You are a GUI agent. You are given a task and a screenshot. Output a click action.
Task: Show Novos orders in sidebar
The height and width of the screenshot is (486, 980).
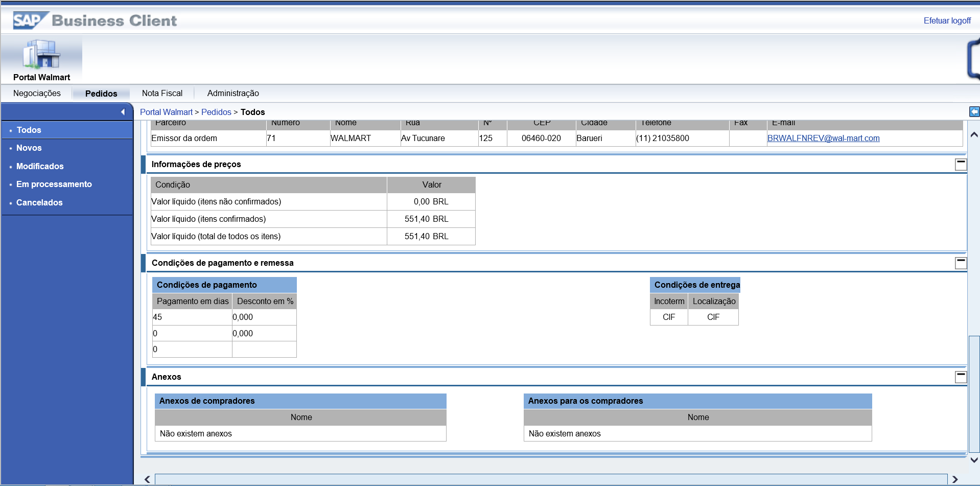pos(29,148)
